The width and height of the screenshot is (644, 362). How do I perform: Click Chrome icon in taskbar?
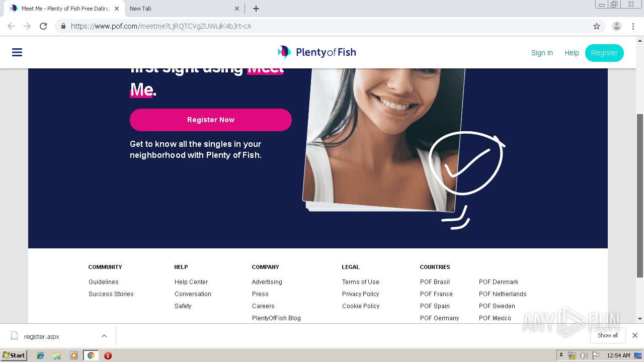click(91, 355)
